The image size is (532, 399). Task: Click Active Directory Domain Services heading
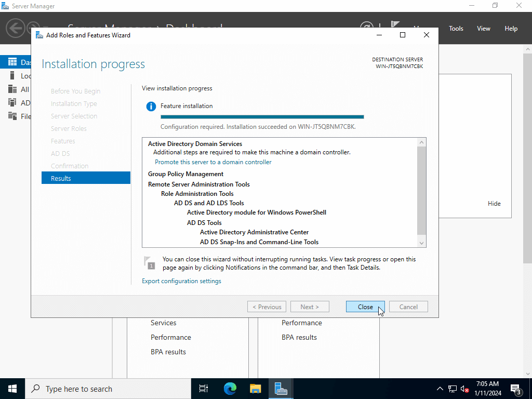click(195, 144)
